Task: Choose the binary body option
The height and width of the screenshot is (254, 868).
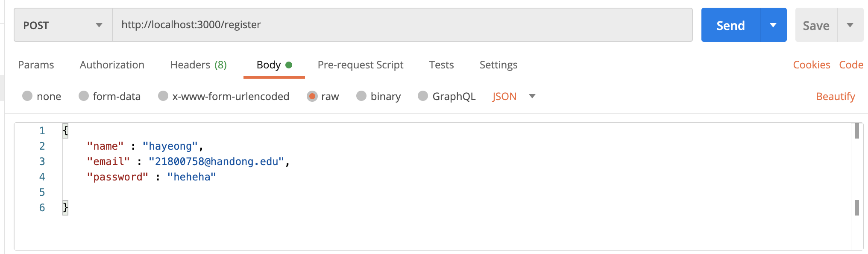Action: pyautogui.click(x=361, y=96)
